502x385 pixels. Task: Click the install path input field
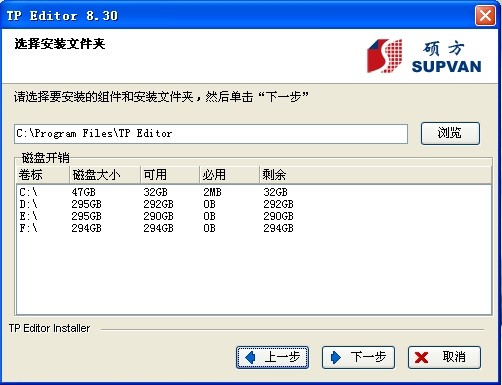[211, 134]
